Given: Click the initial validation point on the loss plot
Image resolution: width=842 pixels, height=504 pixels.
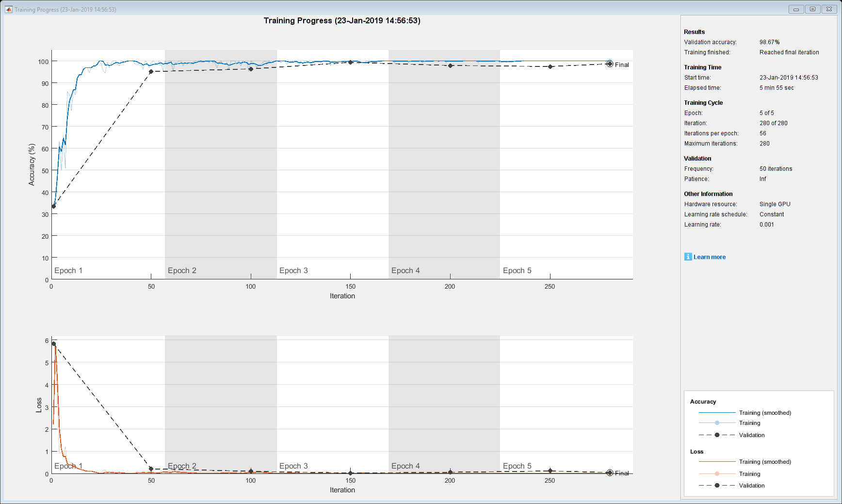Looking at the screenshot, I should (53, 344).
